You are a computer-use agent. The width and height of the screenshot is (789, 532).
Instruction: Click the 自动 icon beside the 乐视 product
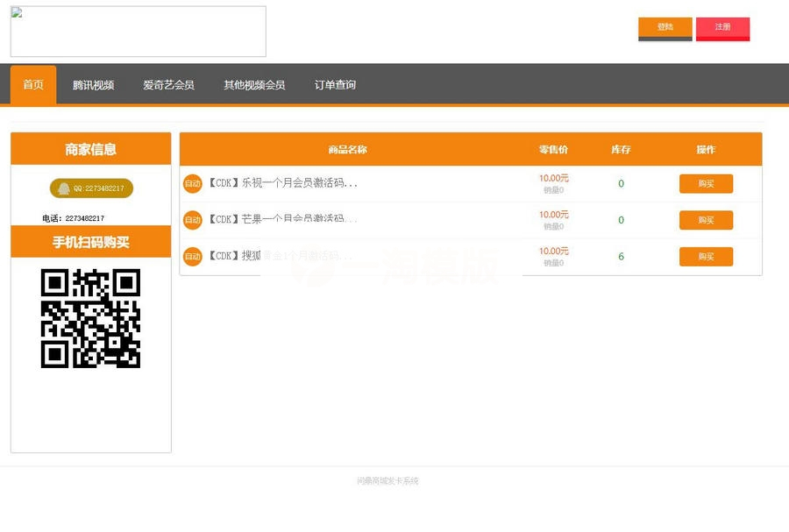pos(192,183)
